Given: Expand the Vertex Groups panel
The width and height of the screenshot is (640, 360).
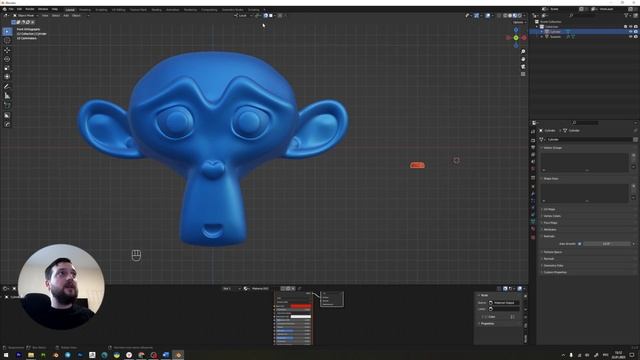Looking at the screenshot, I should click(x=553, y=148).
